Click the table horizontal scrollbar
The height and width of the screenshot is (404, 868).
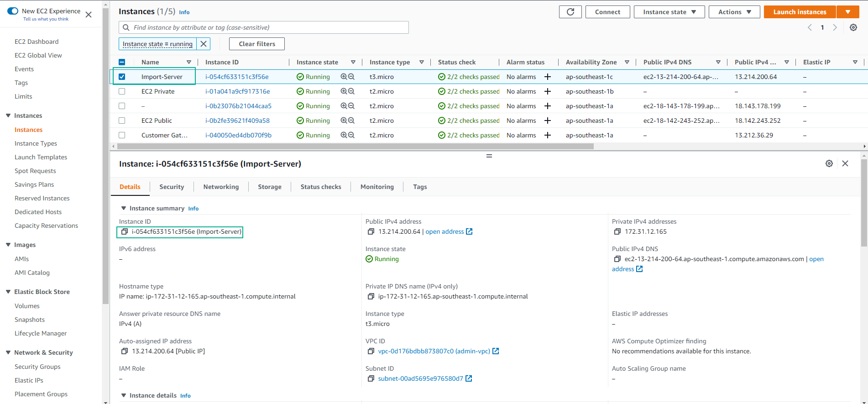click(x=356, y=147)
